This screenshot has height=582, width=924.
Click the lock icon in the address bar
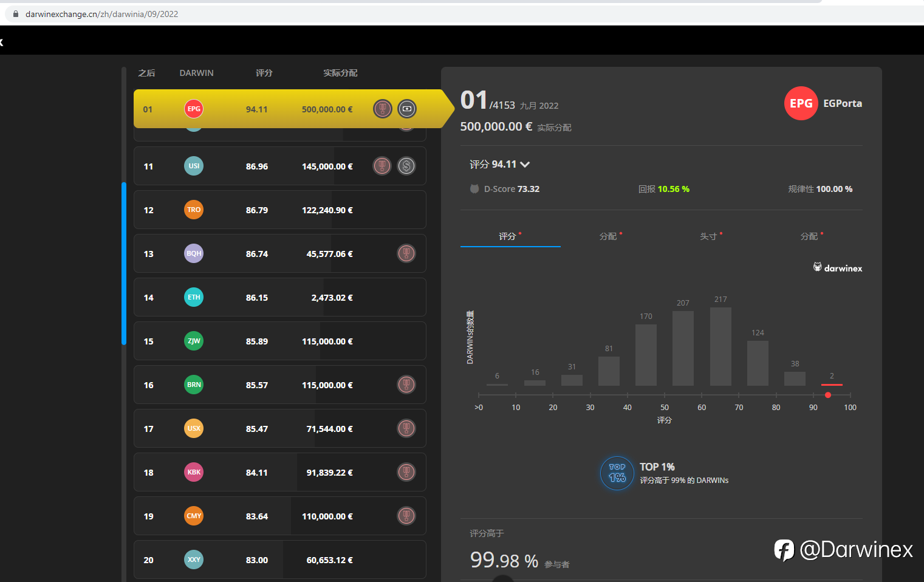click(x=16, y=14)
